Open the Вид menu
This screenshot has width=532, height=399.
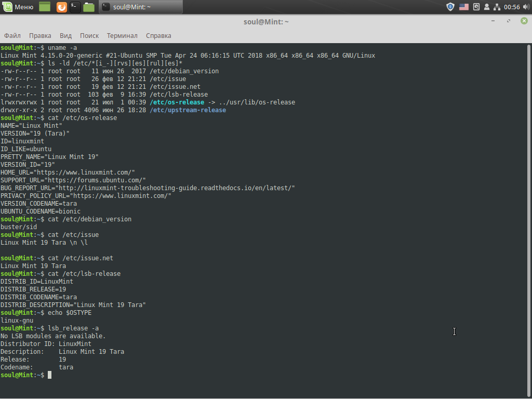click(x=65, y=36)
